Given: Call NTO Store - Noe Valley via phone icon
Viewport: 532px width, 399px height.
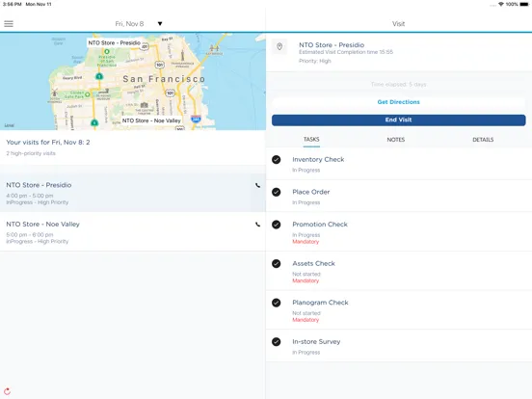Looking at the screenshot, I should [258, 225].
